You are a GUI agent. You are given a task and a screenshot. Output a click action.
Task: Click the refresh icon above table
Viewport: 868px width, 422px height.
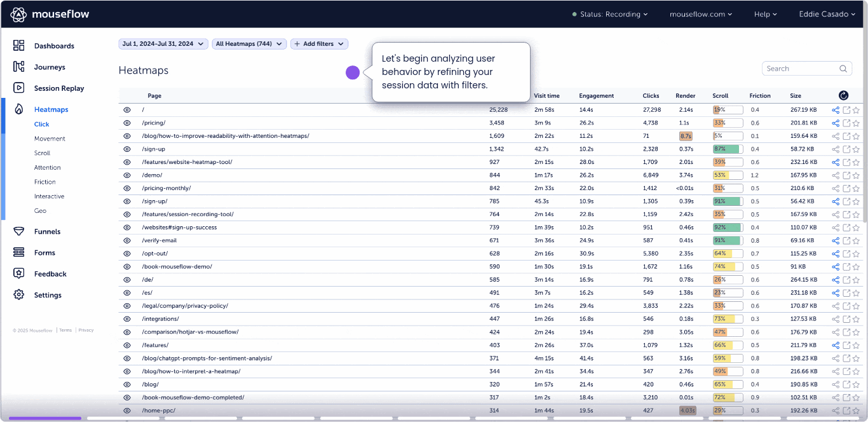coord(843,95)
